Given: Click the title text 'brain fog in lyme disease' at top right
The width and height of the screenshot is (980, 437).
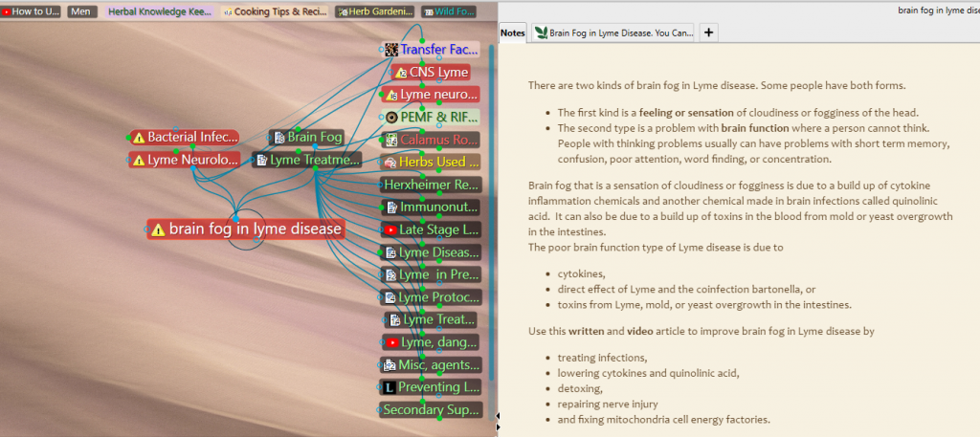Looking at the screenshot, I should [939, 10].
